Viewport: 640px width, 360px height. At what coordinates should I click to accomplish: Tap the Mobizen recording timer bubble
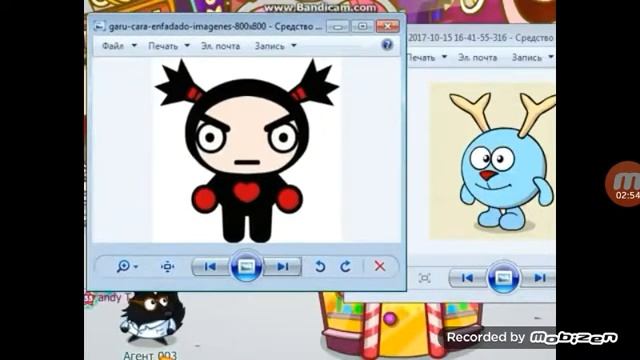click(x=623, y=184)
